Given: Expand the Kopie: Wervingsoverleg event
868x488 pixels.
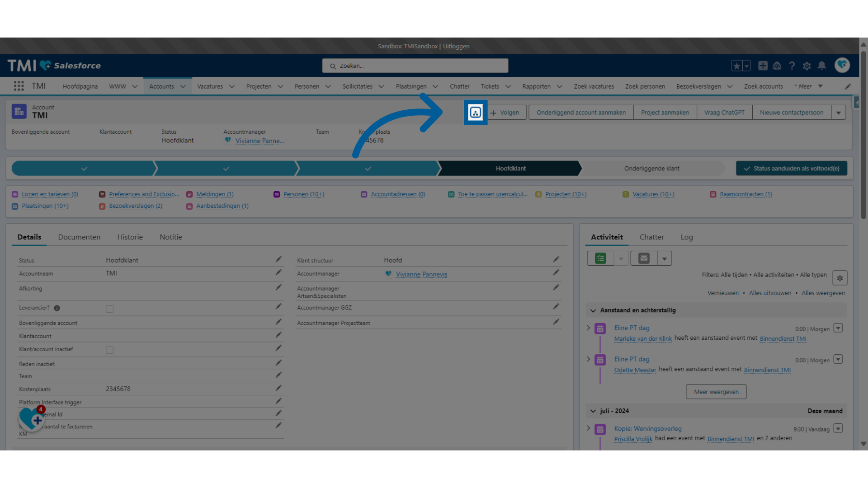Looking at the screenshot, I should [589, 428].
